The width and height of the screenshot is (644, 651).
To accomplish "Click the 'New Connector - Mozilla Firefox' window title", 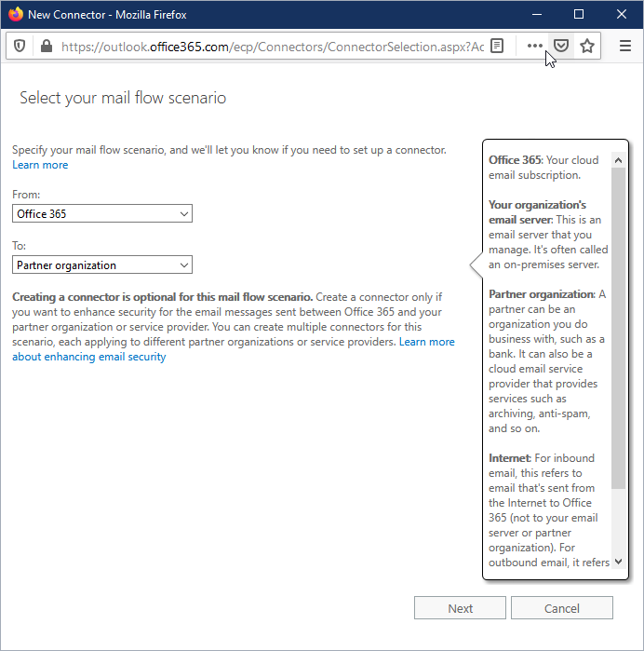I will coord(107,15).
